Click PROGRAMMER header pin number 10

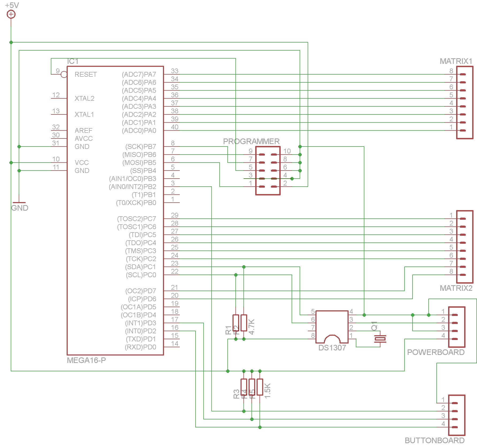(287, 151)
